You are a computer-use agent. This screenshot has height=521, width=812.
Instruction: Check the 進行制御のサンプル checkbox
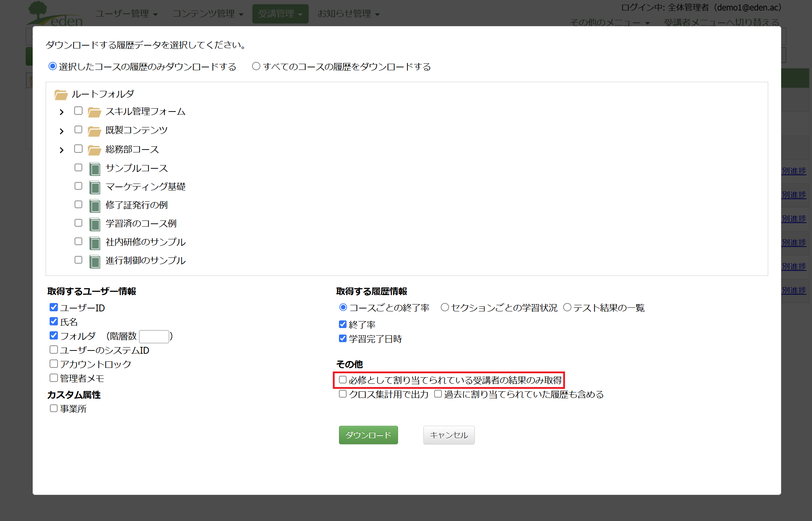click(x=78, y=260)
